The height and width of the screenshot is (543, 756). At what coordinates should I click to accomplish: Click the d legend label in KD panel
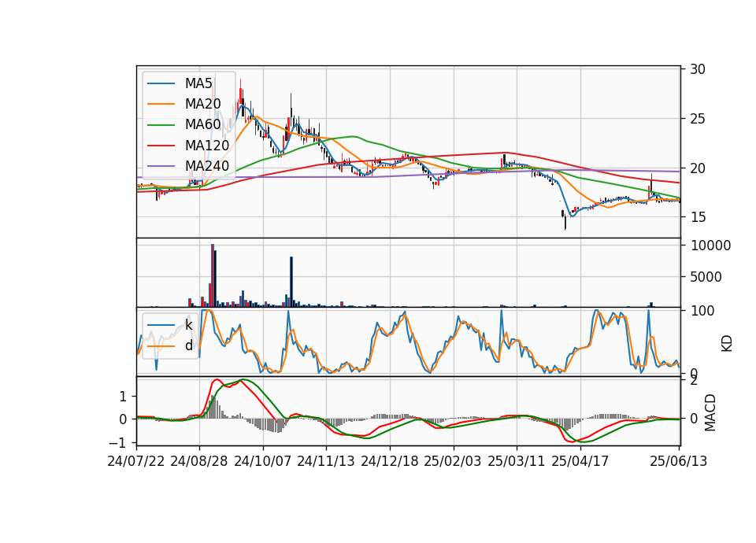point(188,345)
